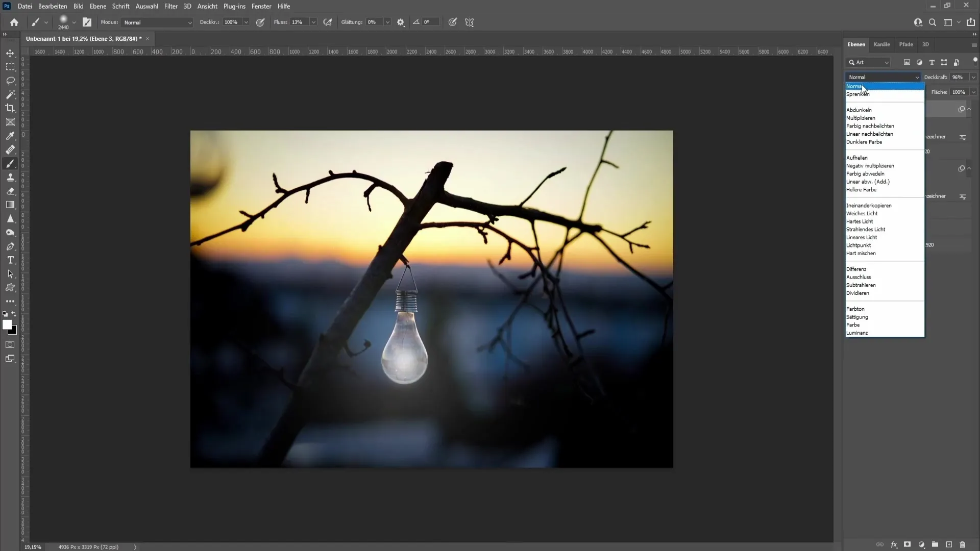Click the Lasso/Selection tool
Image resolution: width=980 pixels, height=551 pixels.
click(10, 80)
